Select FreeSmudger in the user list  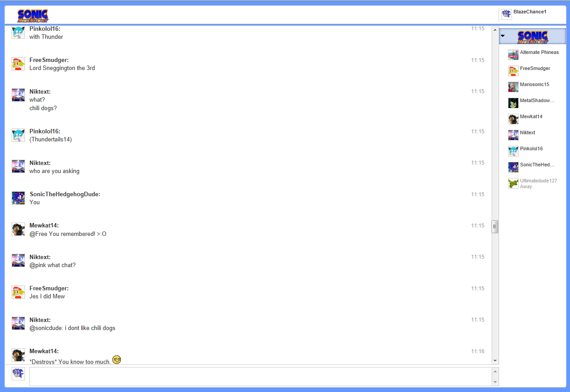point(535,69)
